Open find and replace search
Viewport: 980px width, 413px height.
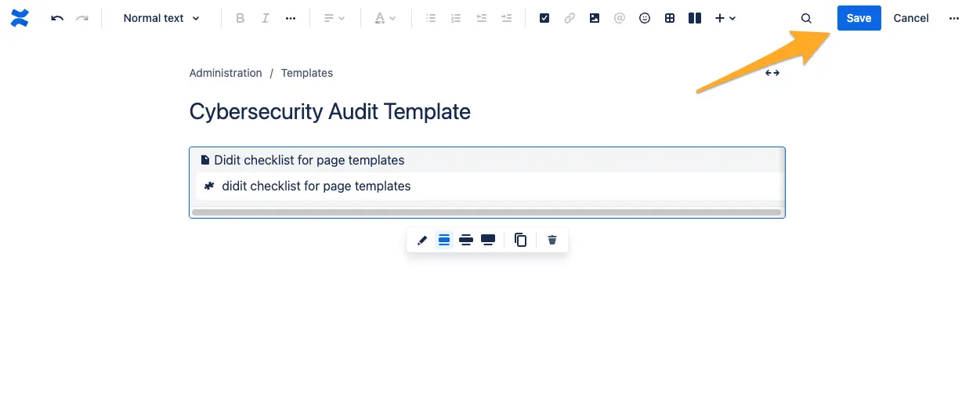coord(806,18)
